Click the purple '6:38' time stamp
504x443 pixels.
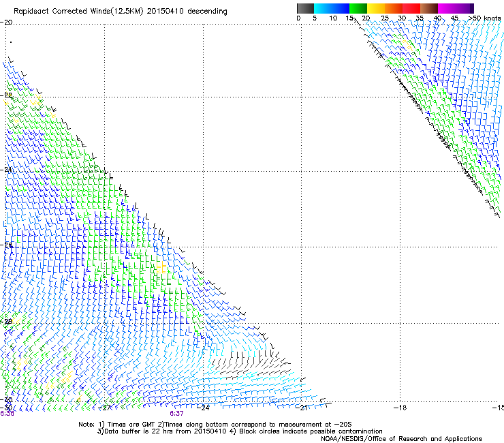point(7,414)
